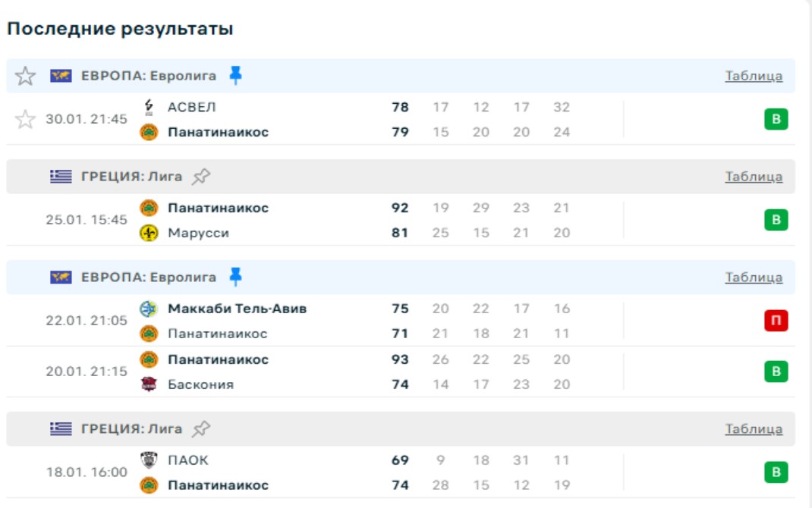
Task: Click the Marussi team logo
Action: tap(149, 233)
